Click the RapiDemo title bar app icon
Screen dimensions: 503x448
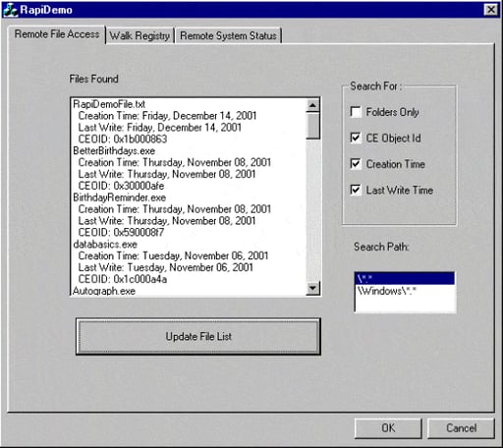coord(10,10)
